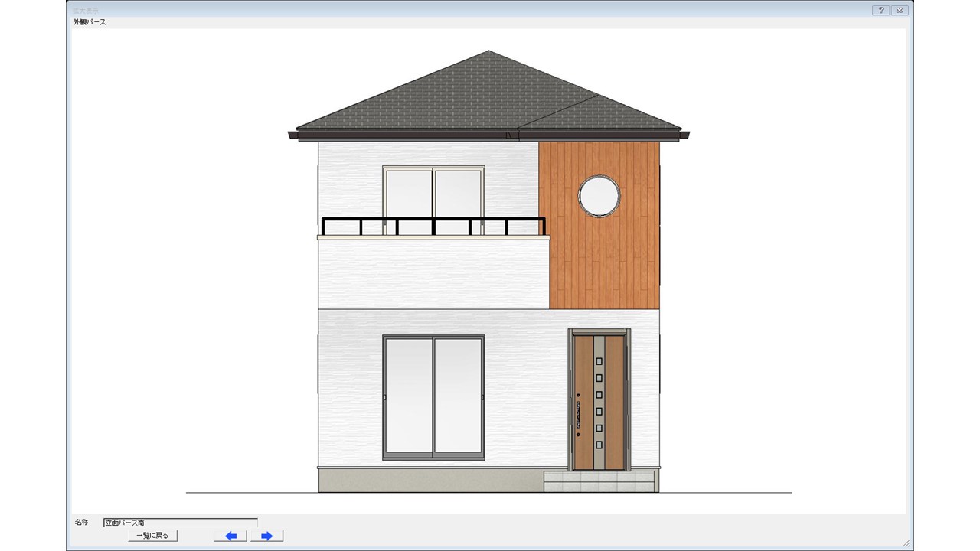Click the blue right arrow for next view
980x551 pixels.
[x=266, y=536]
